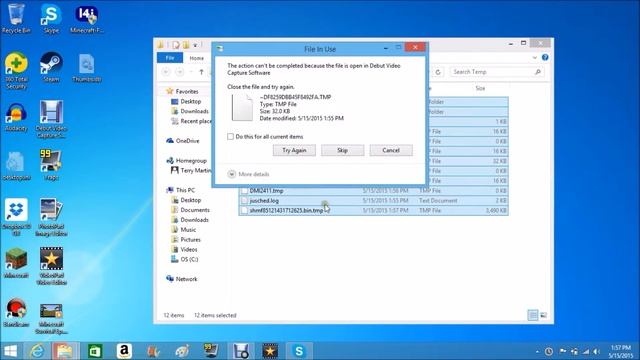
Task: Cancel the File In Use dialog
Action: 391,150
